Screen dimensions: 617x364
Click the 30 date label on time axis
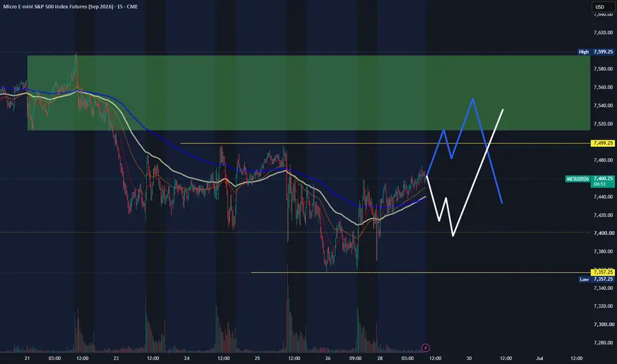(469, 358)
